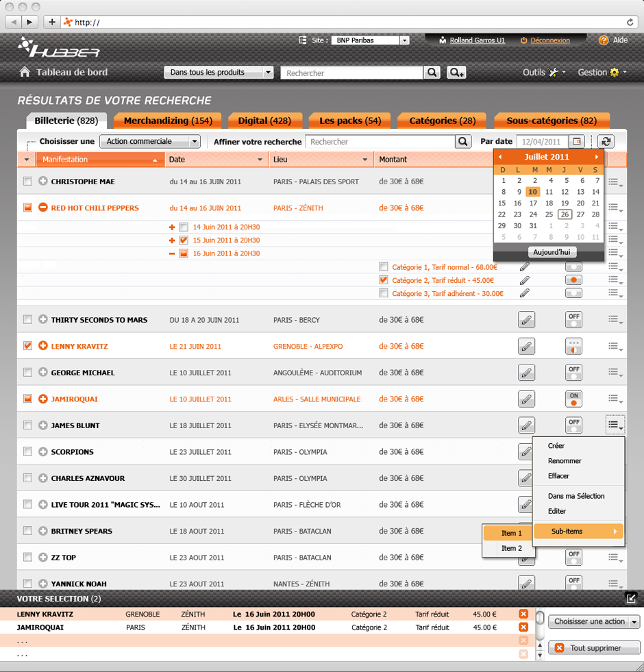Viewport: 644px width, 672px height.
Task: Collapse the Red Hot Chili Peppers row
Action: [43, 208]
